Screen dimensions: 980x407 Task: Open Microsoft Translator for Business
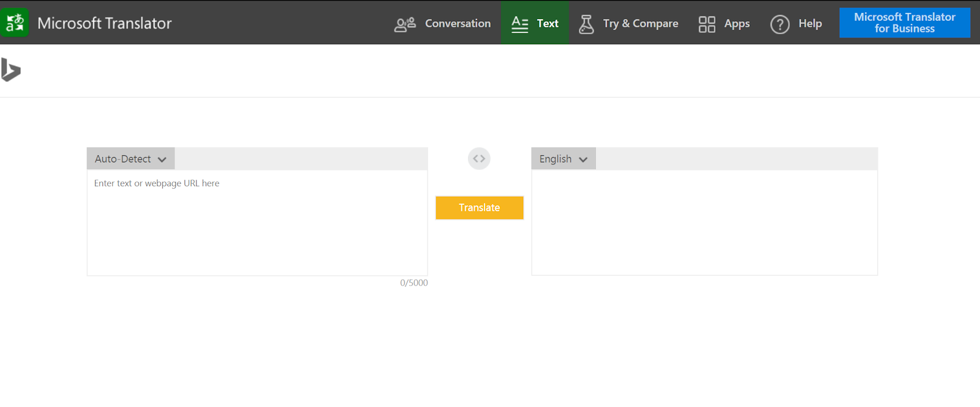[905, 23]
